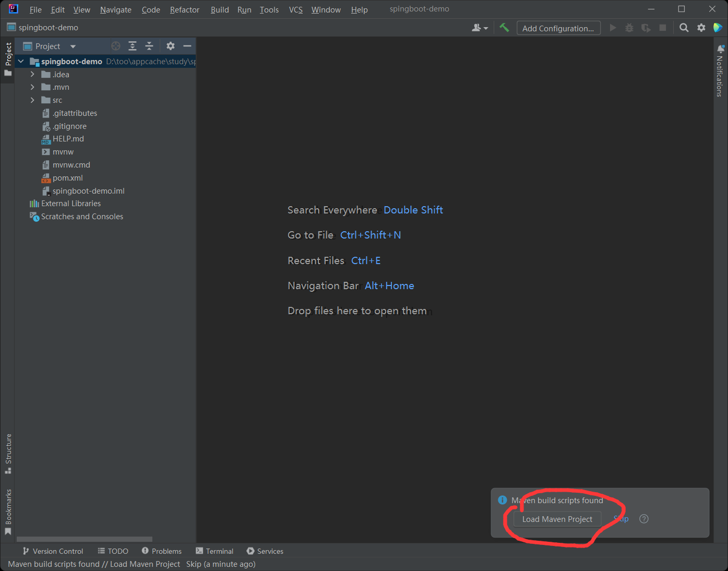
Task: Open the VCS menu
Action: click(x=296, y=9)
